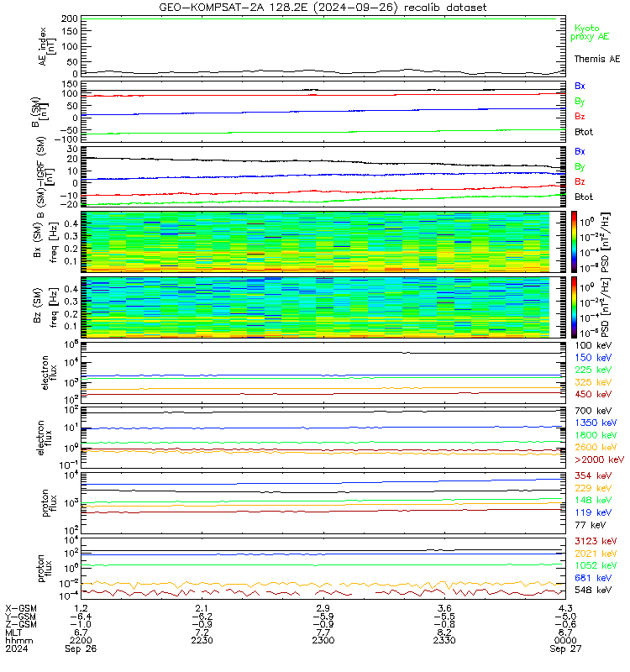Select the '700 keV' electron legend entry
Image resolution: width=630 pixels, height=672 pixels.
coord(593,411)
